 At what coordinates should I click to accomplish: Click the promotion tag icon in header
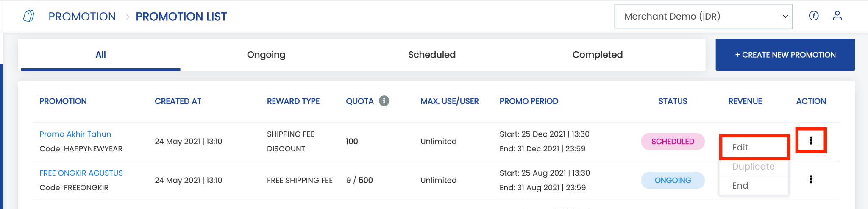pos(28,16)
